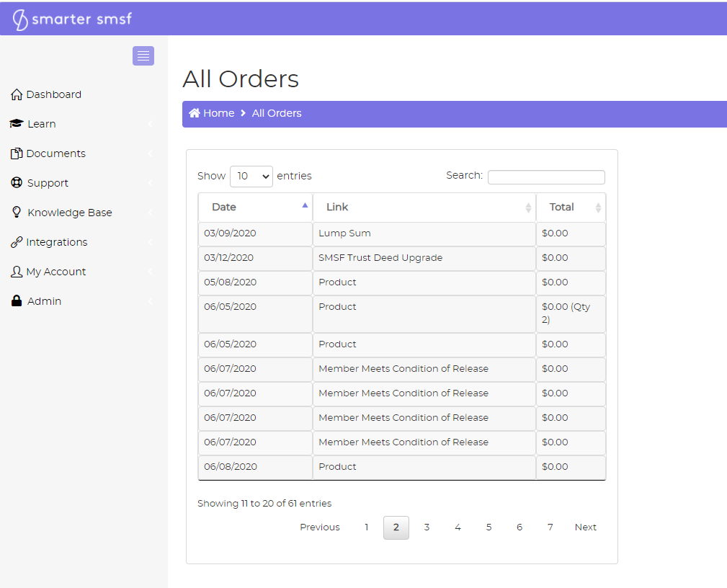The width and height of the screenshot is (727, 588).
Task: Sort by Date using ascending arrow
Action: 305,205
